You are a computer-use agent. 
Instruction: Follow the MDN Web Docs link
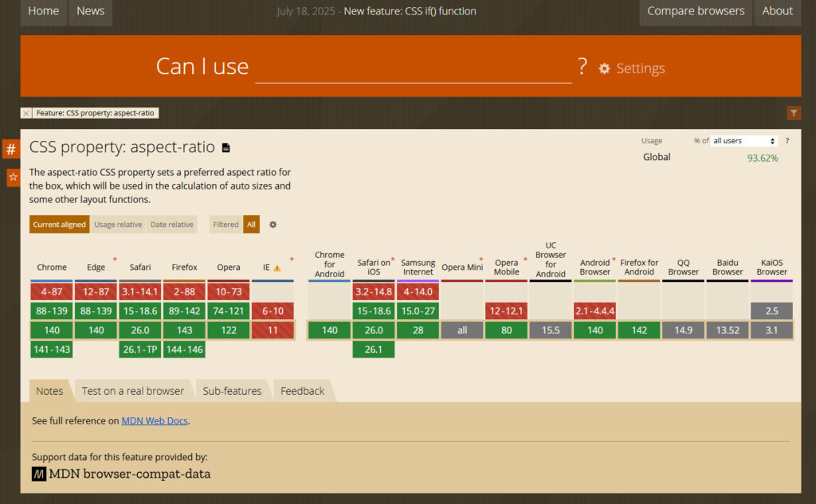(x=155, y=421)
